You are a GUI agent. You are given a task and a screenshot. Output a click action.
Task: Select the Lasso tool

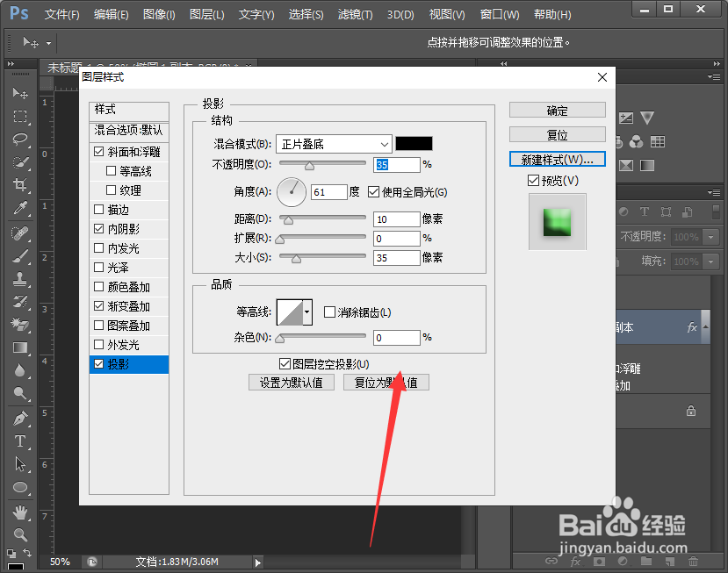coord(20,139)
